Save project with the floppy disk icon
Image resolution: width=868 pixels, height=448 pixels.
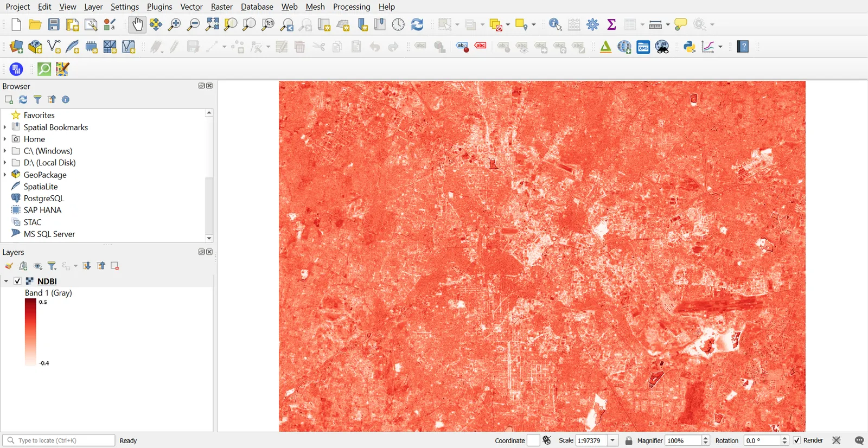54,24
